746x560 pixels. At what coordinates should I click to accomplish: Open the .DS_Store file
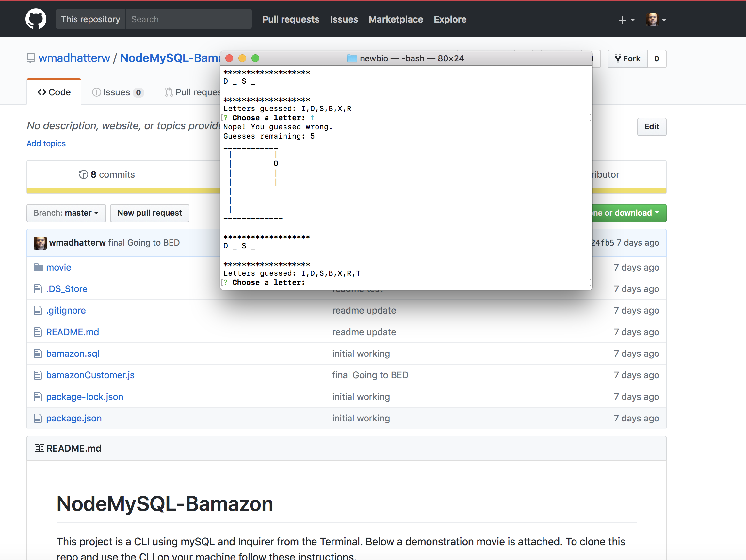(x=67, y=289)
